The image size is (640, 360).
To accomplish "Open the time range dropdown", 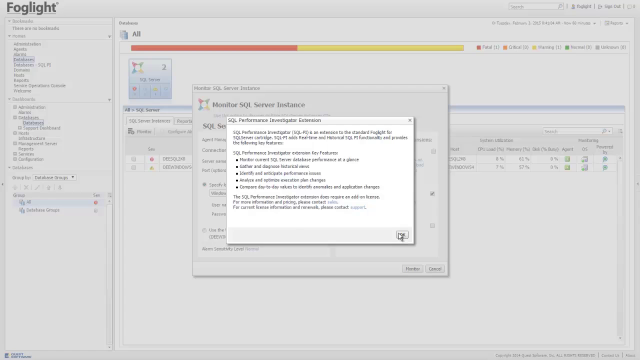I will (x=594, y=24).
